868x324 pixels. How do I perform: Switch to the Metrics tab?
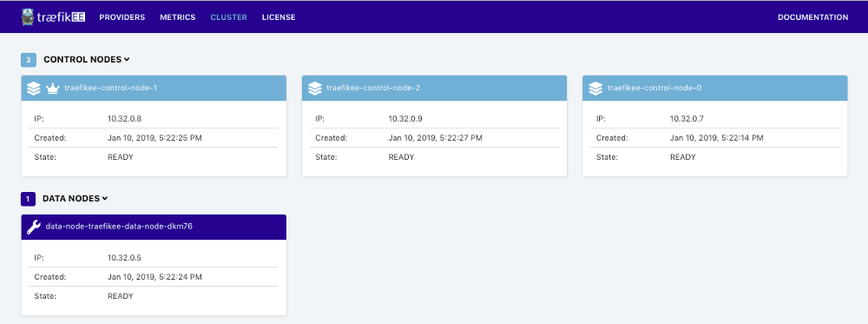[178, 17]
